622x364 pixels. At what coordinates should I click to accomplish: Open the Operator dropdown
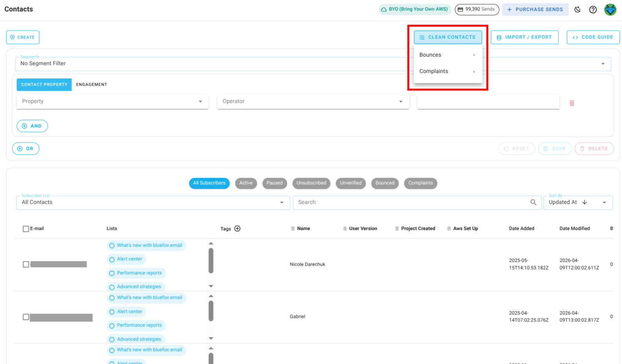point(313,102)
